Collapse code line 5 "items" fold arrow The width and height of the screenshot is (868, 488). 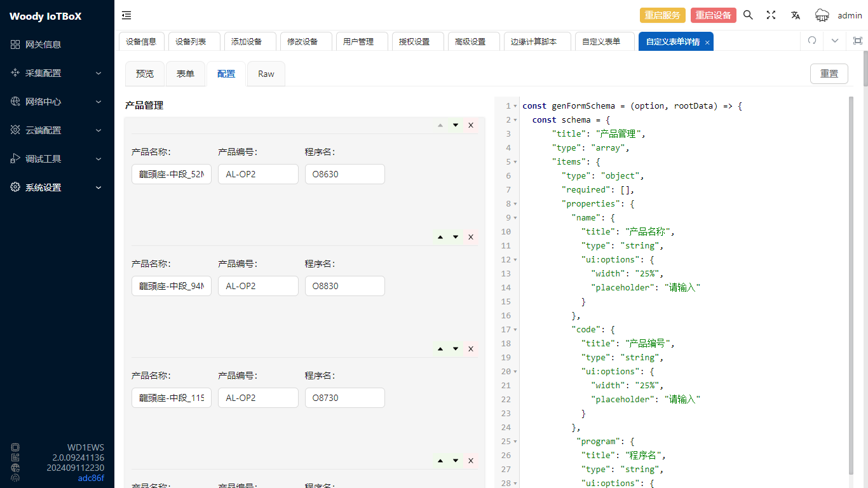tap(515, 162)
